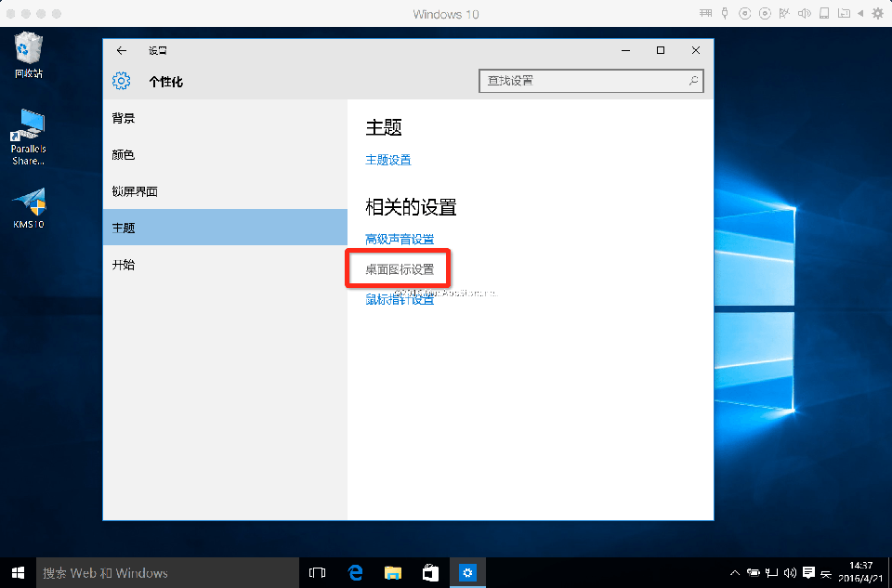This screenshot has height=588, width=892.
Task: Open the Start menu
Action: pos(17,572)
